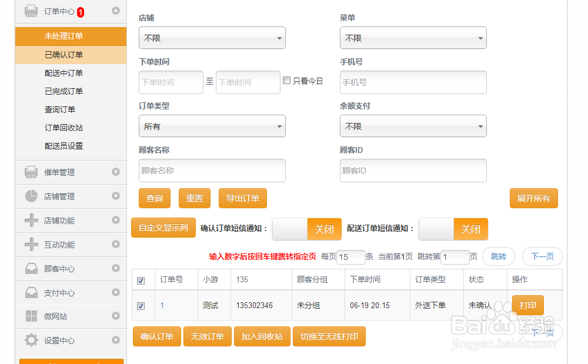Toggle 配送订单短信通知 switch
Image resolution: width=588 pixels, height=364 pixels.
coord(453,229)
